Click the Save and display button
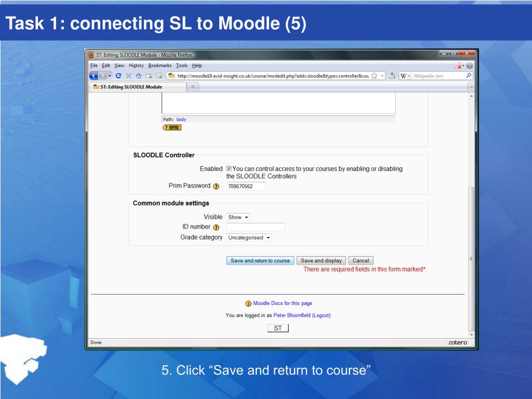 click(321, 261)
